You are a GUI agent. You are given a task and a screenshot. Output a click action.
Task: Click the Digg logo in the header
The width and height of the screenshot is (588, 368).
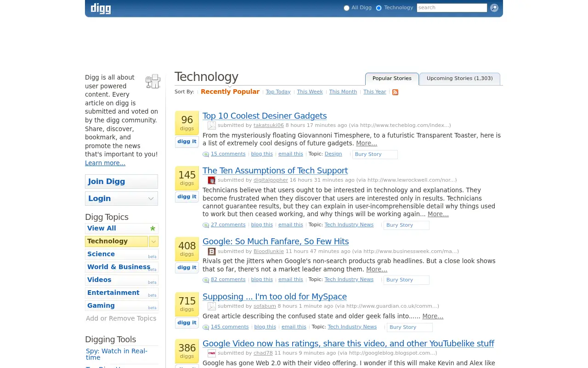(x=101, y=8)
